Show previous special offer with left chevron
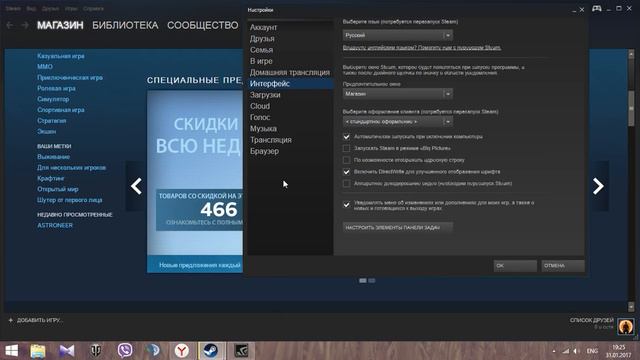 pyautogui.click(x=136, y=186)
